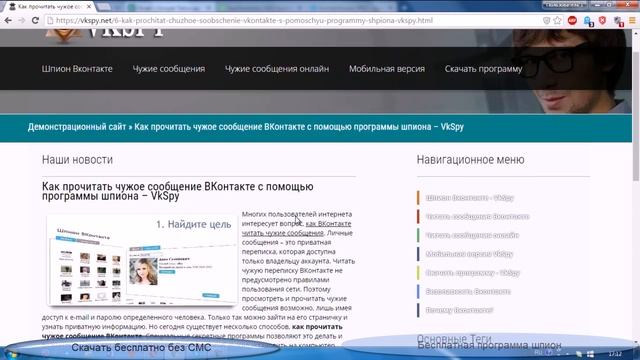The image size is (640, 360).
Task: Close the browser tab with X
Action: tap(89, 7)
